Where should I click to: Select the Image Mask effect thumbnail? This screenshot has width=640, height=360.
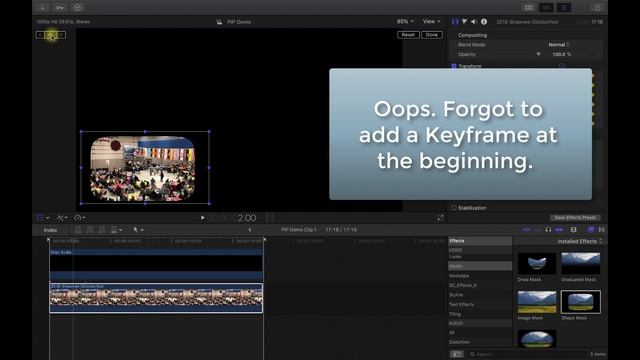click(537, 302)
